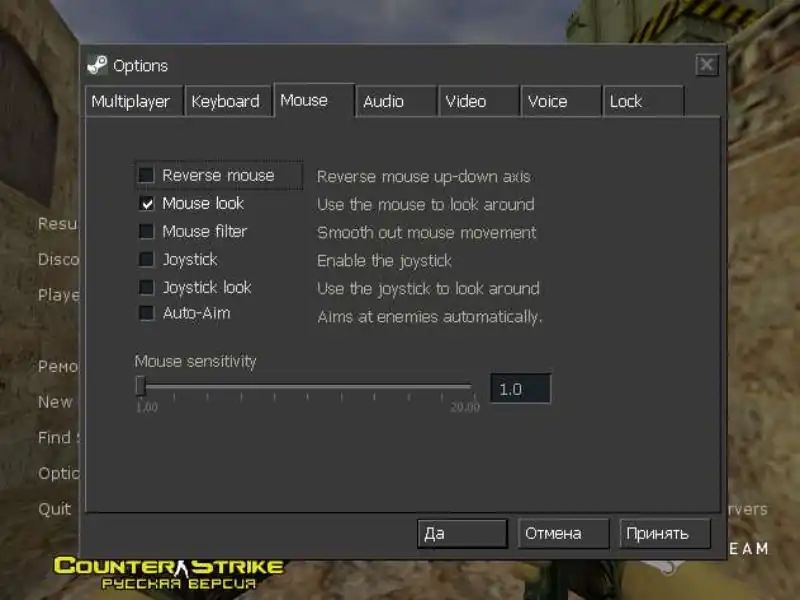The image size is (800, 600).
Task: Click the "Reverse mouse up-down axis" description
Action: click(423, 177)
